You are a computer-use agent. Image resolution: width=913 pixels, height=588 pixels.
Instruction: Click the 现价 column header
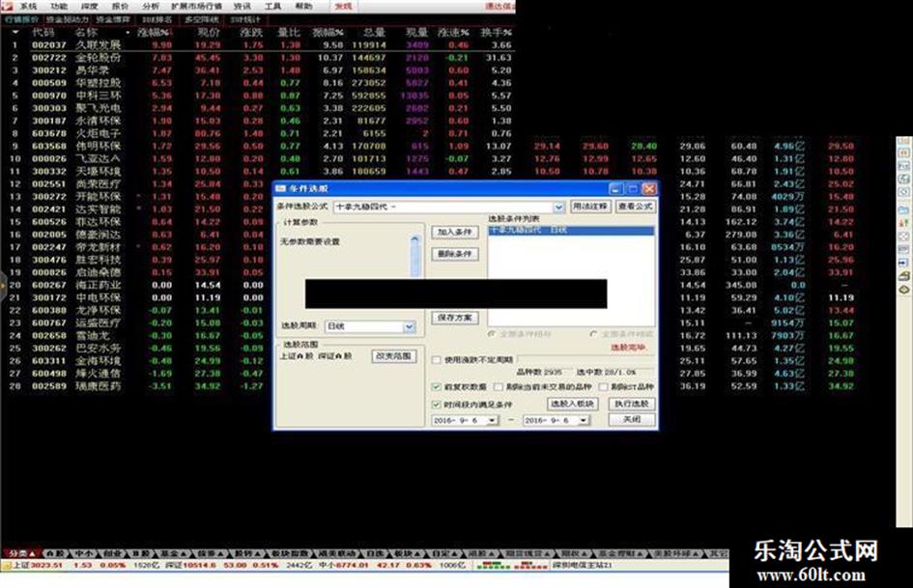(x=208, y=33)
